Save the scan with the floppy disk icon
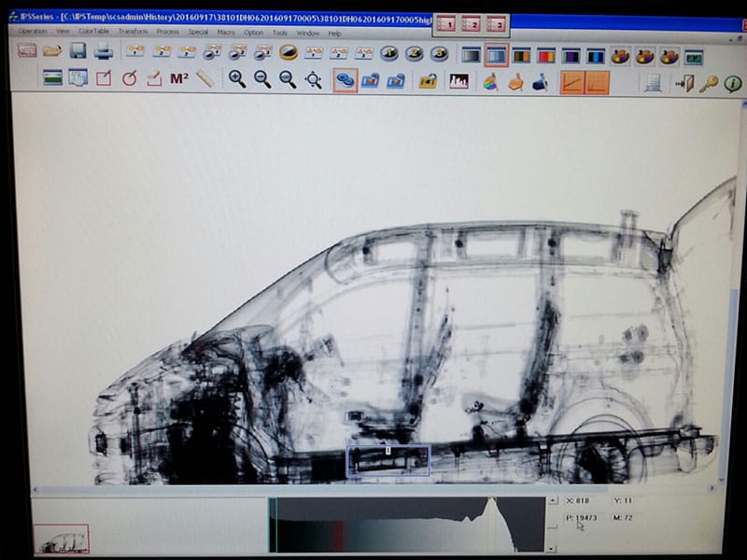Image resolution: width=747 pixels, height=560 pixels. [x=78, y=51]
